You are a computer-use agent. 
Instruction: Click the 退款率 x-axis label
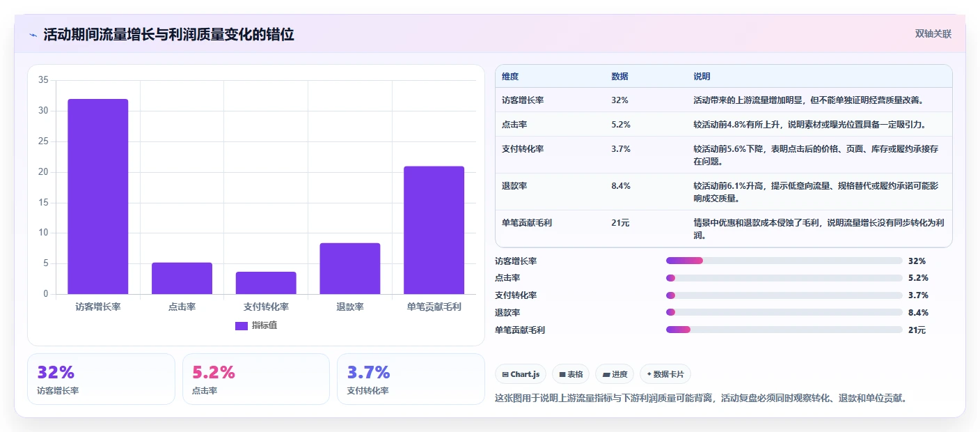pos(350,307)
